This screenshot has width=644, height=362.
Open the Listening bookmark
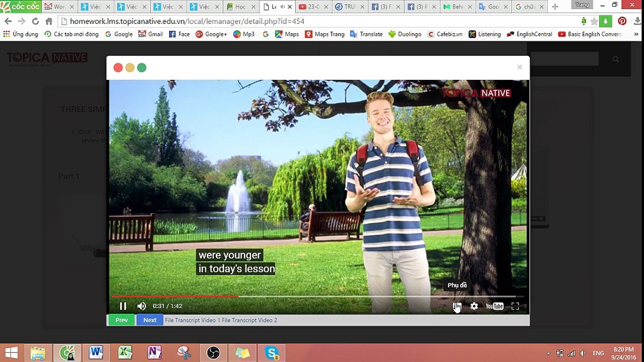485,34
